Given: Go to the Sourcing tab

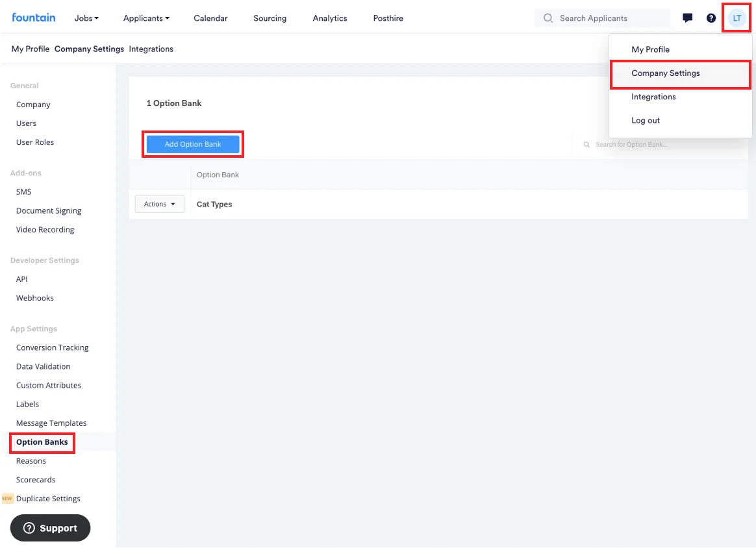Looking at the screenshot, I should coord(270,18).
